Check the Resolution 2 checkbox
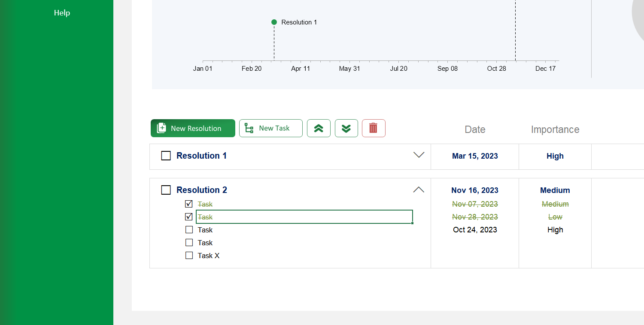This screenshot has width=644, height=325. [x=166, y=190]
